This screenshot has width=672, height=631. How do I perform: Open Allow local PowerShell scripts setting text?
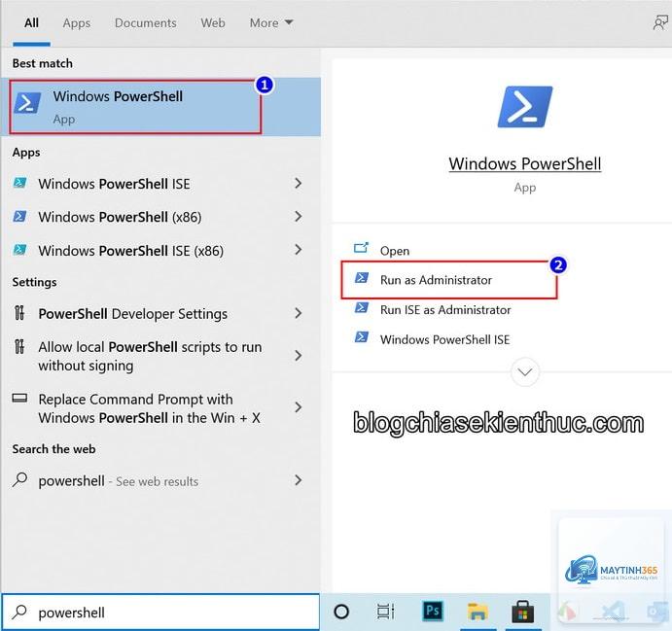[150, 356]
